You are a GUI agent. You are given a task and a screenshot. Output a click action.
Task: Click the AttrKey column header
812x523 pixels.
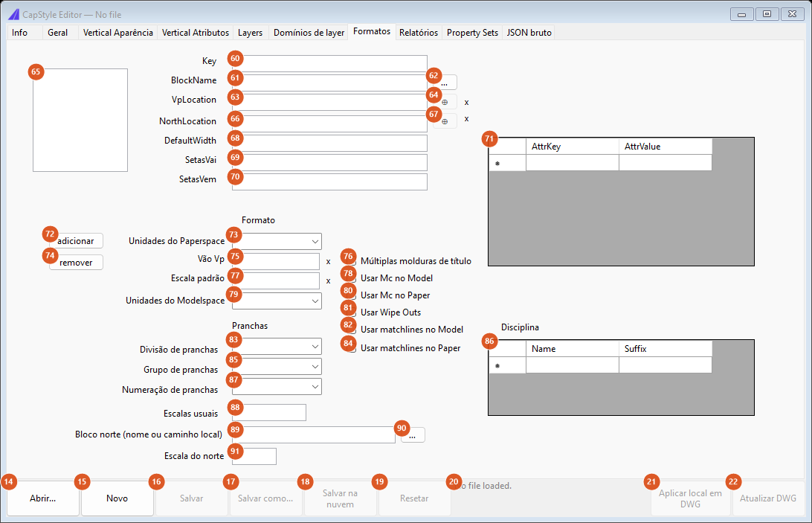[573, 147]
